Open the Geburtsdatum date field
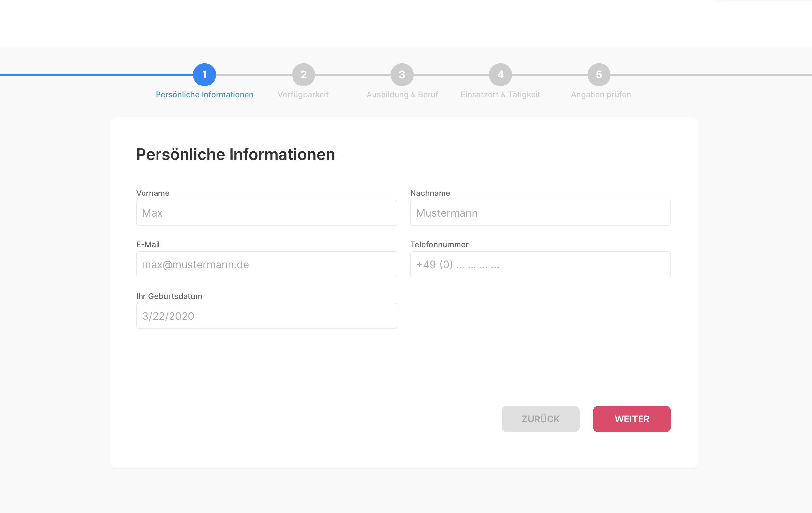This screenshot has height=513, width=812. pyautogui.click(x=266, y=316)
